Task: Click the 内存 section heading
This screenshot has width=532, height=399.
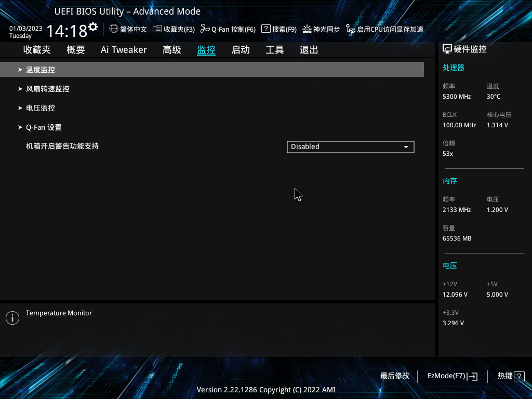Action: 450,181
